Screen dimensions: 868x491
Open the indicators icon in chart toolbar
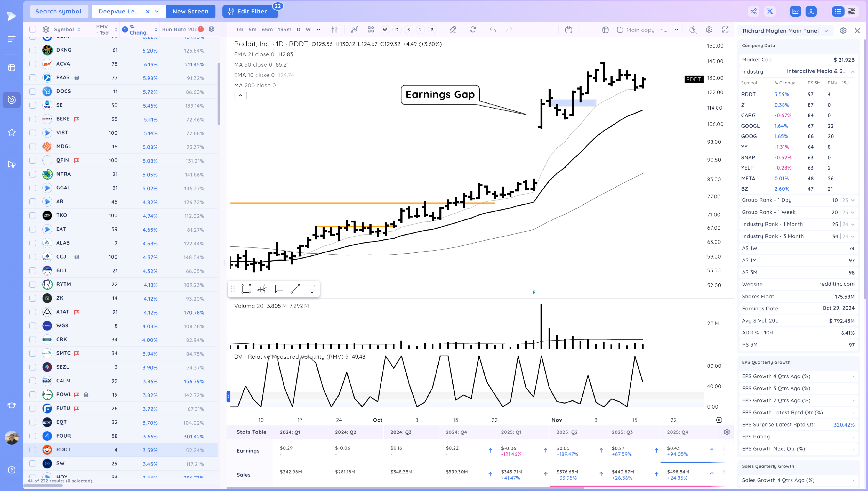pos(354,30)
